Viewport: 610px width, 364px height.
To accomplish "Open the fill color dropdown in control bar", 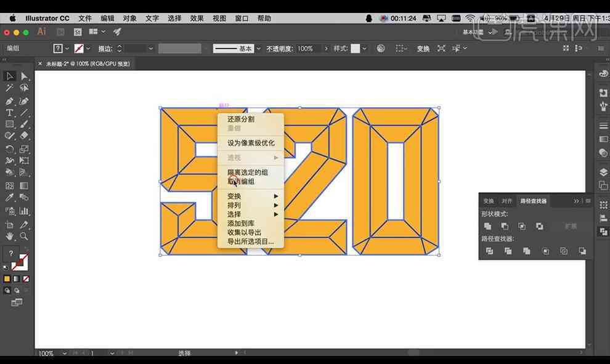I will pos(67,49).
